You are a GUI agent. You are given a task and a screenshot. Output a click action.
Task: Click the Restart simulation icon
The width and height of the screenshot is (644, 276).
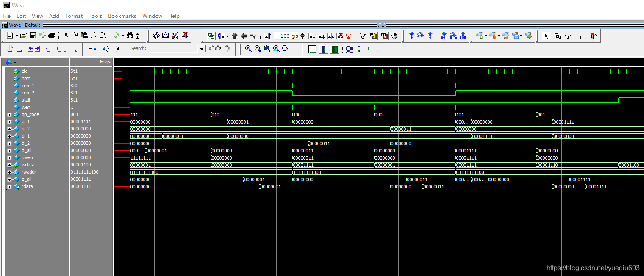click(x=267, y=36)
